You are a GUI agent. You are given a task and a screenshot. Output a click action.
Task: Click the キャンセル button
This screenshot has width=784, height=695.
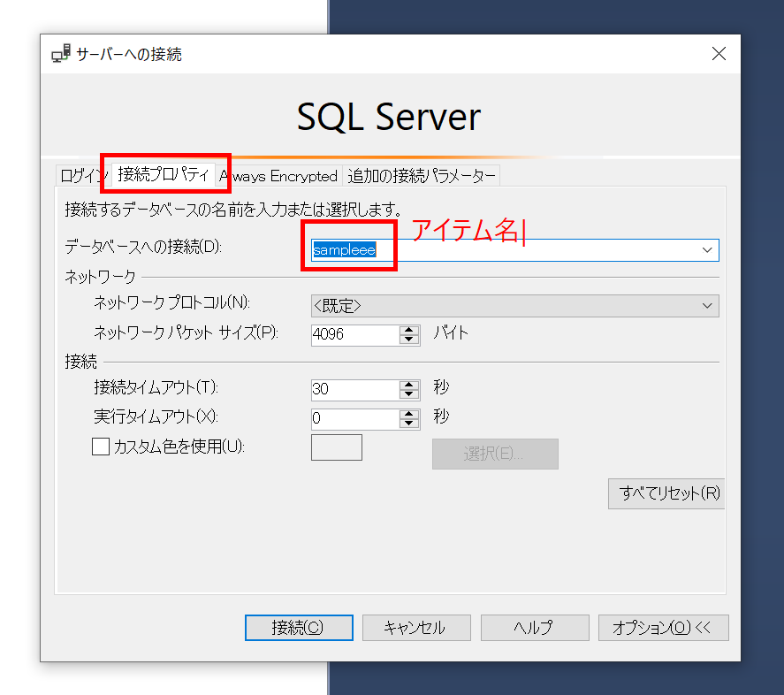416,628
